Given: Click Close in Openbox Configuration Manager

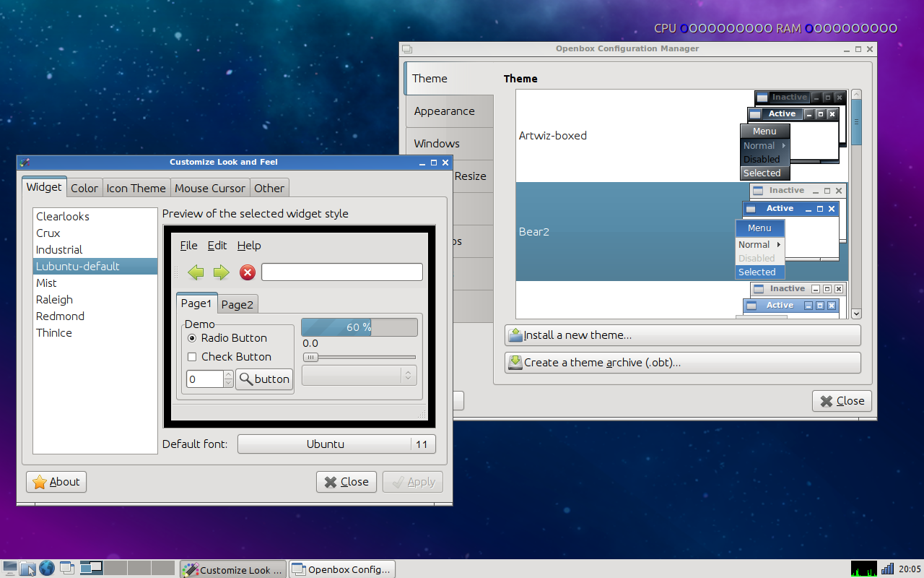Looking at the screenshot, I should [842, 401].
